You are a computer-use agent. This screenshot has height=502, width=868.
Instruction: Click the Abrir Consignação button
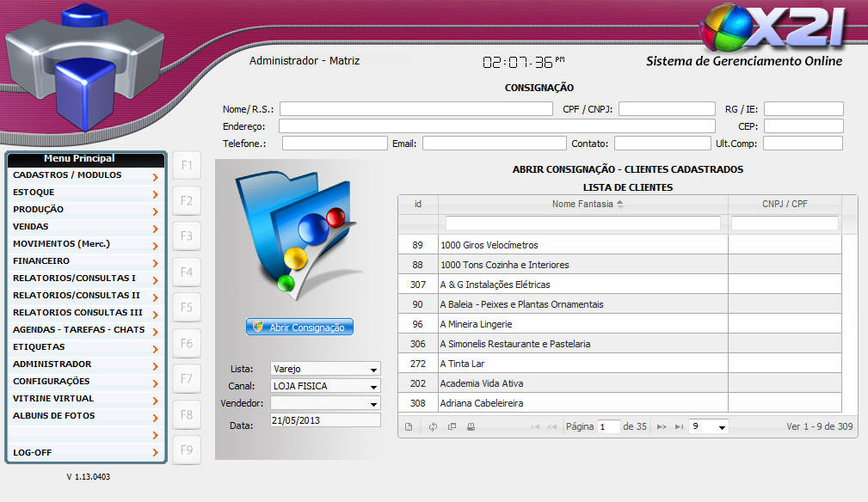pos(299,328)
